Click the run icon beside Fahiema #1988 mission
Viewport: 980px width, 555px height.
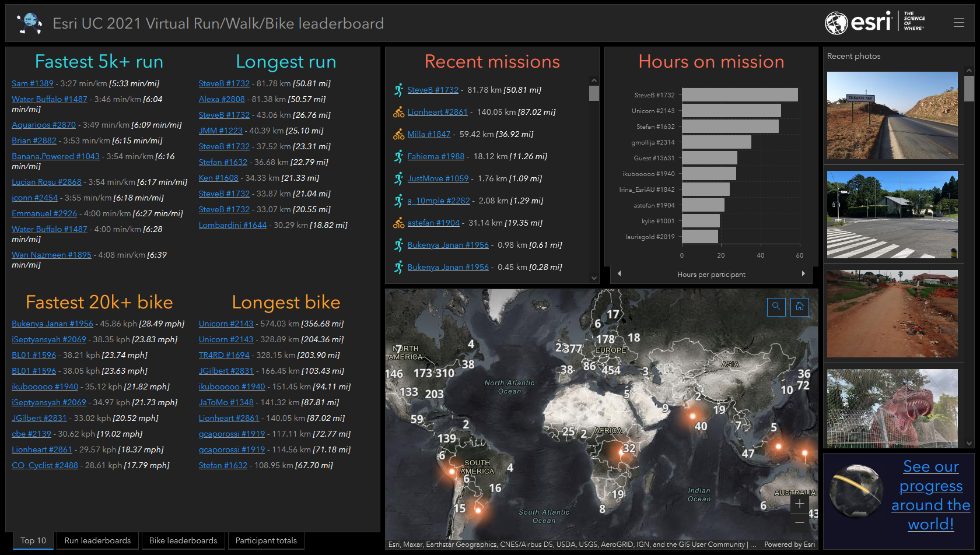click(398, 156)
